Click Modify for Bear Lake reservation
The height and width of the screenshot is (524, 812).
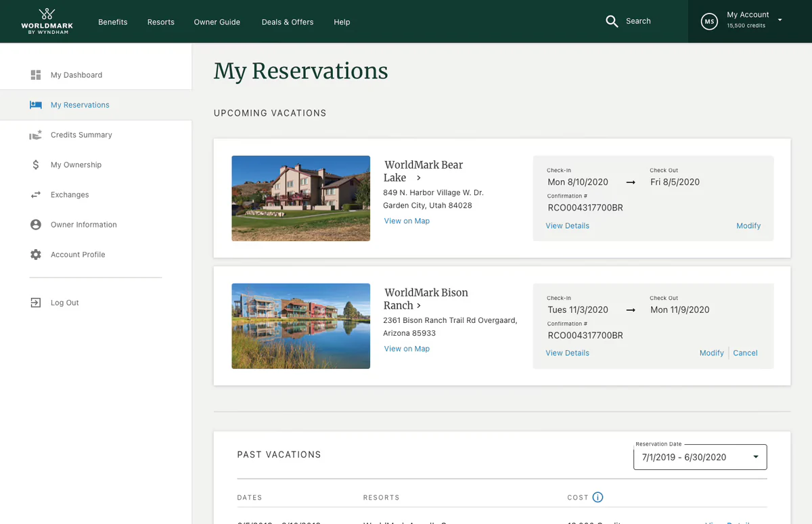(x=748, y=225)
